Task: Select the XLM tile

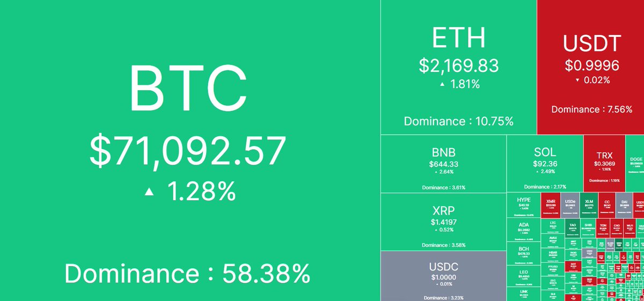Action: click(589, 205)
